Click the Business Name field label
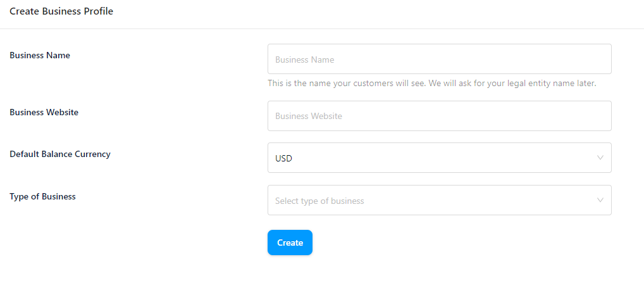Image resolution: width=644 pixels, height=290 pixels. coord(40,55)
